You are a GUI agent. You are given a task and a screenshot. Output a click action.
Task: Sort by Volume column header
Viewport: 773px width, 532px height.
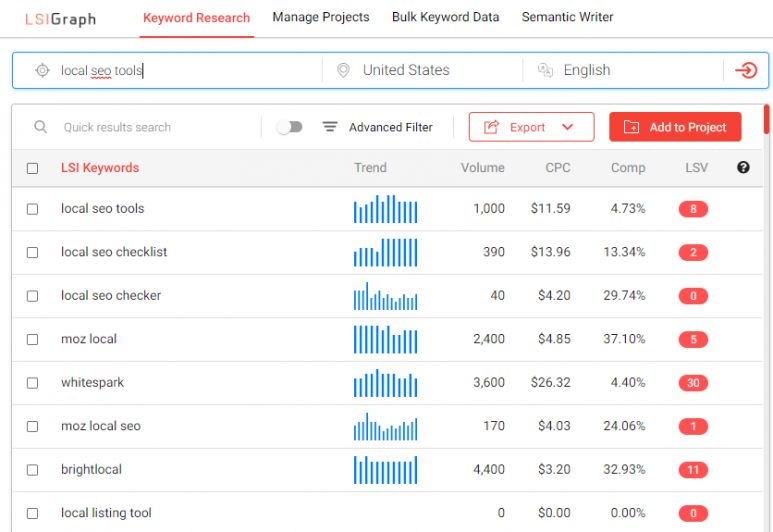click(x=483, y=168)
